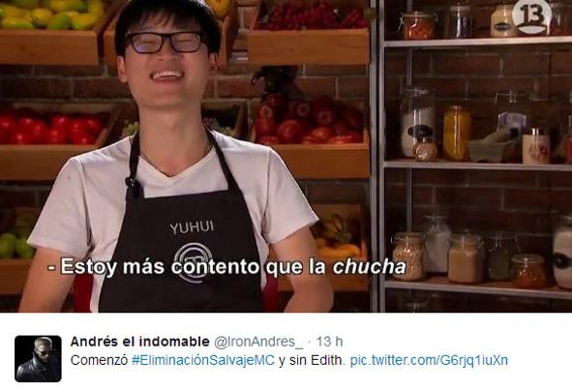Click the word 'Comenzó' in the tweet
Image resolution: width=572 pixels, height=392 pixels.
point(100,360)
